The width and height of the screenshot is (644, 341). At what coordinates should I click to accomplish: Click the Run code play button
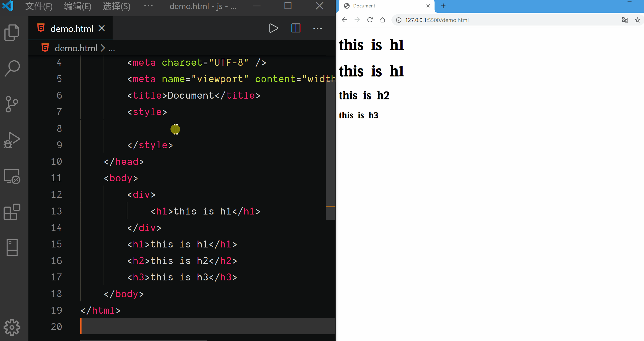(273, 28)
